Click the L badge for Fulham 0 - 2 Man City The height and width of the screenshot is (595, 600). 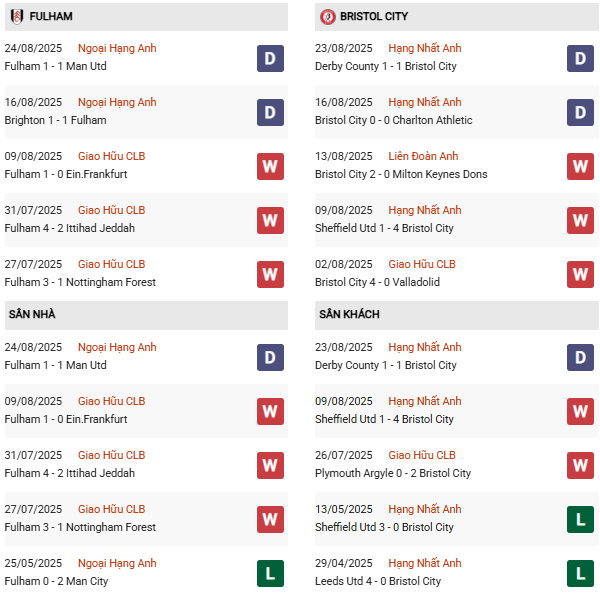tap(270, 573)
